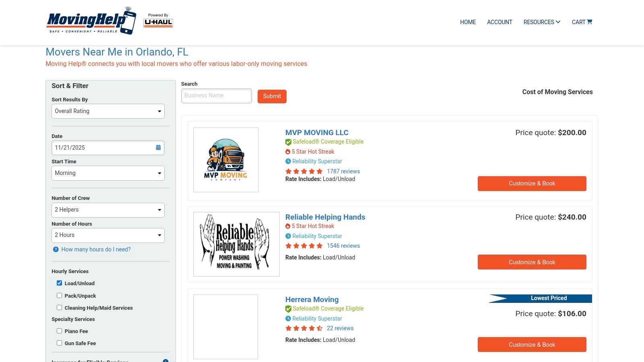
Task: Open Herrera Moving company link
Action: (x=312, y=300)
